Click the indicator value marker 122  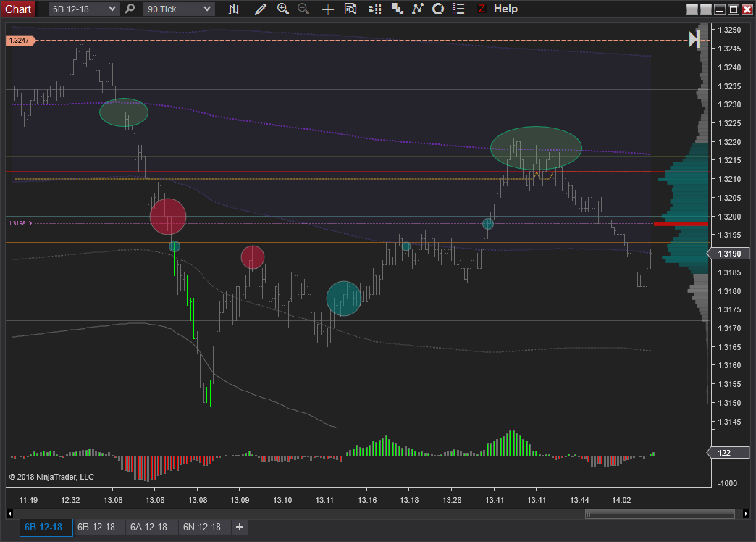[x=728, y=453]
